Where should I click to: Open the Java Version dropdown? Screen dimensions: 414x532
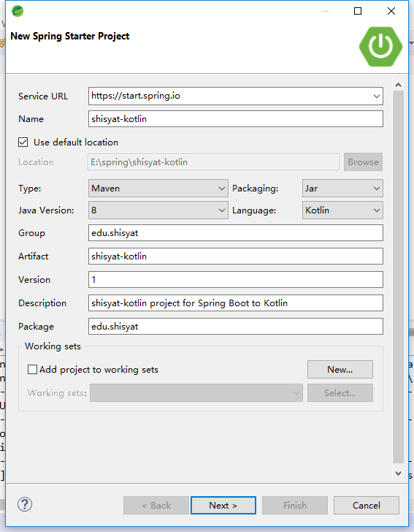pos(158,210)
